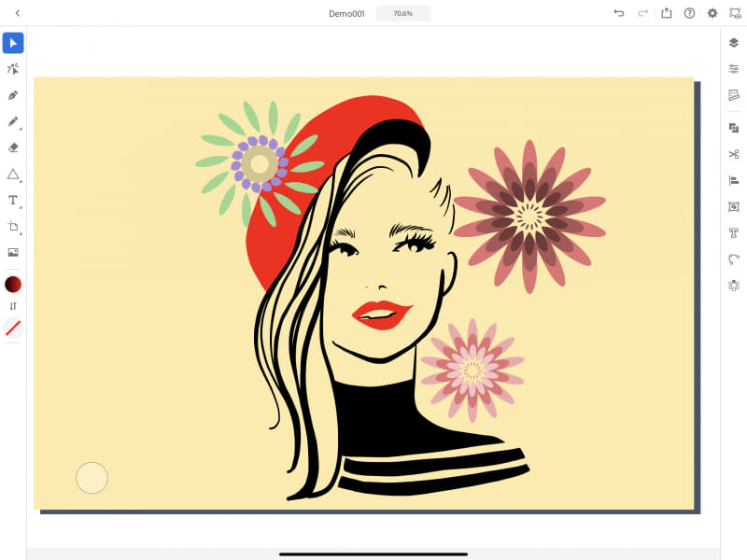Go back with the left chevron
Screen dimensions: 747x560
pyautogui.click(x=18, y=13)
